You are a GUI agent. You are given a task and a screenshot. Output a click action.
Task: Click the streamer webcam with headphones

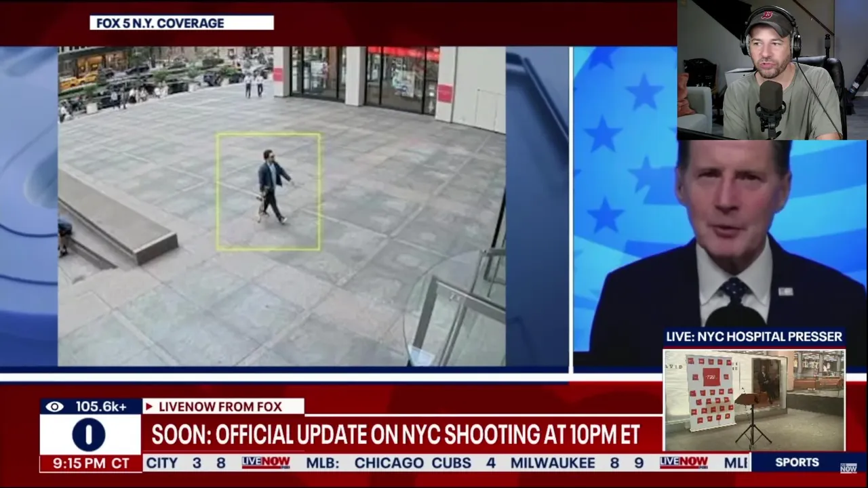[772, 70]
